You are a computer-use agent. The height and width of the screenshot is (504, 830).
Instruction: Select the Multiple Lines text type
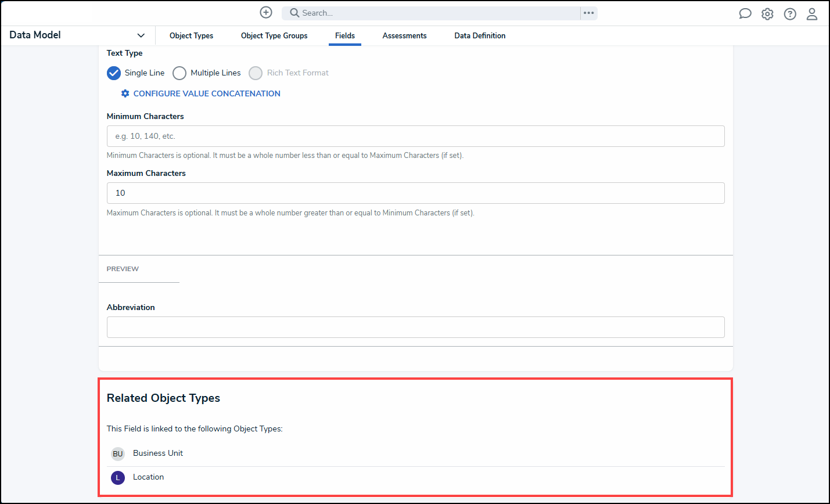tap(179, 73)
